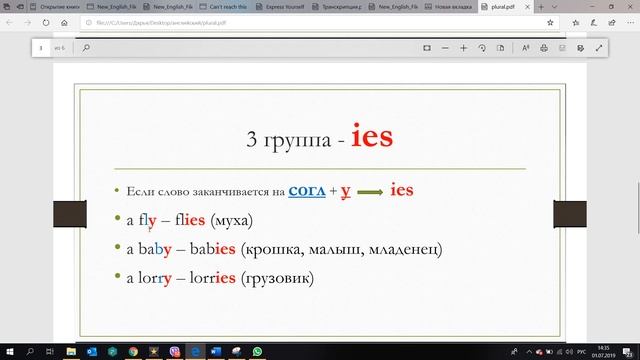
Task: Go forward one page
Action: tap(28, 23)
